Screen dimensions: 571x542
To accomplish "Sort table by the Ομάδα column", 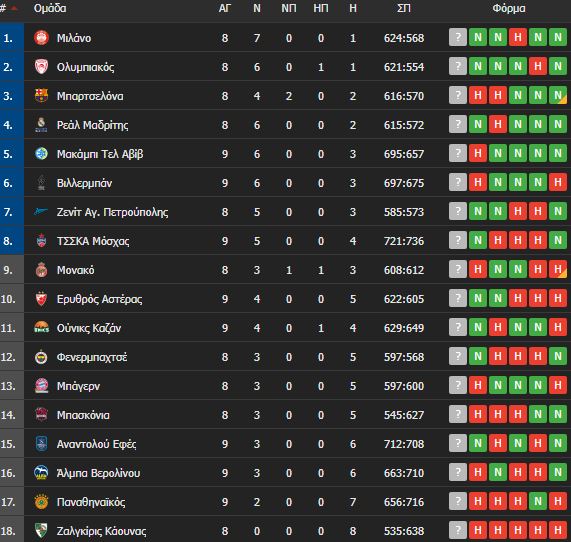I will [50, 8].
